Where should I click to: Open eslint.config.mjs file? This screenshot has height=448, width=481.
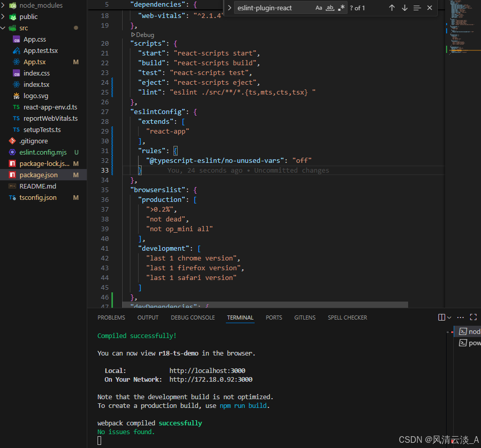click(x=43, y=152)
